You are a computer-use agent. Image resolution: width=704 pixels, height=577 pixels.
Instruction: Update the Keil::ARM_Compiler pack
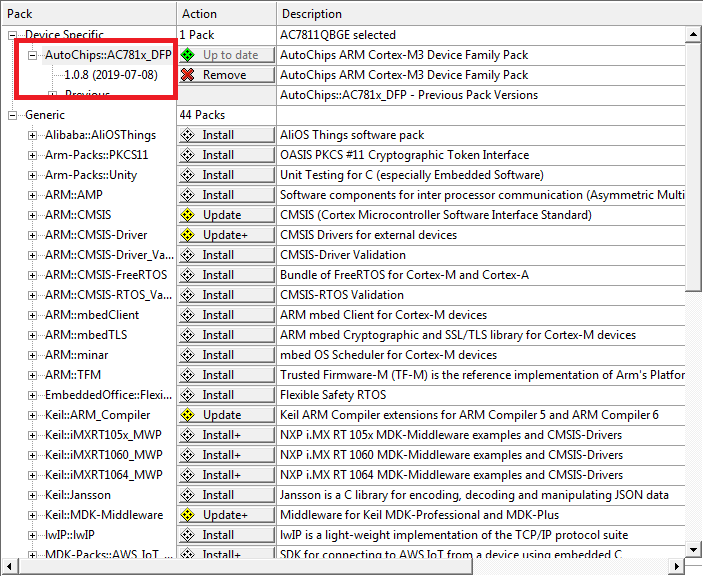point(227,415)
